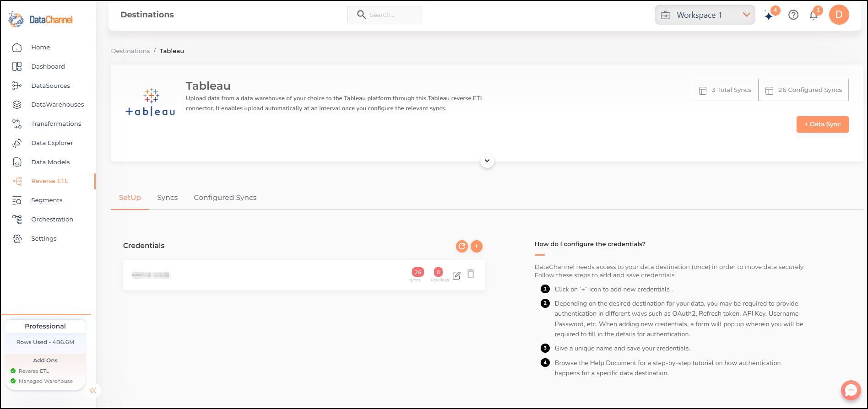Click the Professional plan label
Screen dimensions: 868x409
tap(45, 326)
